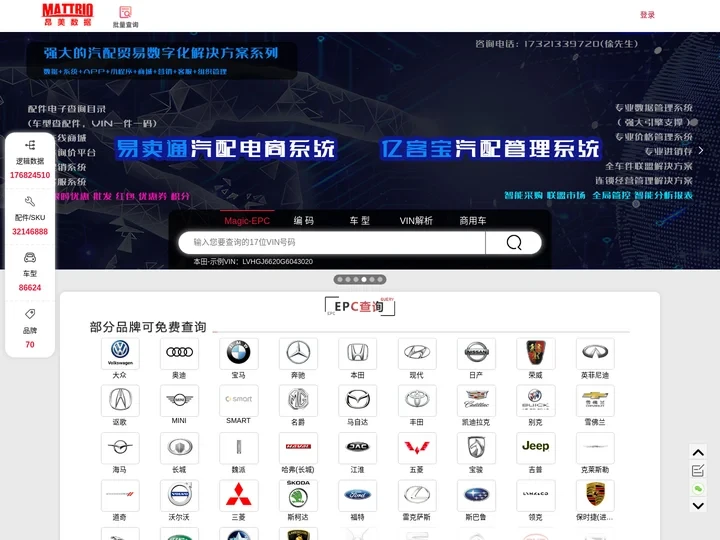Select the 领克 Lynk&Co brand logo

pyautogui.click(x=535, y=495)
